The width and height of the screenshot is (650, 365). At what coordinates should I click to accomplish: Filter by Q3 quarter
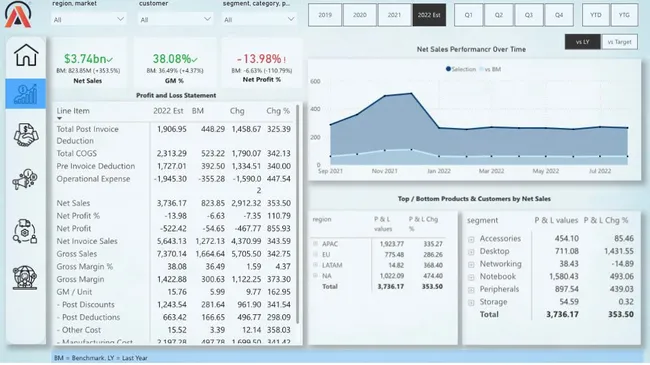click(529, 15)
